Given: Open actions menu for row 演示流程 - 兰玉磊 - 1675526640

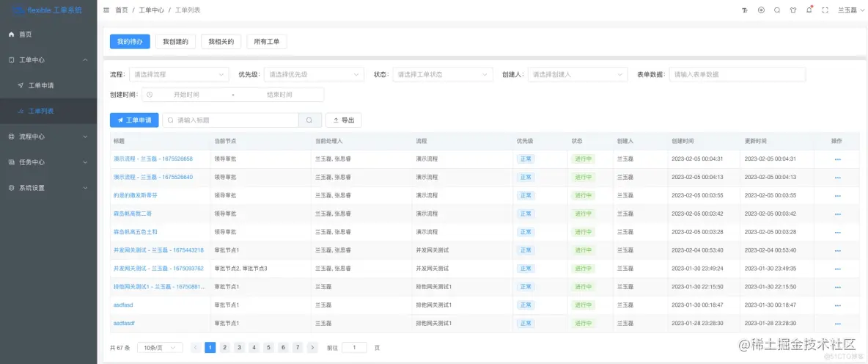Looking at the screenshot, I should point(837,178).
